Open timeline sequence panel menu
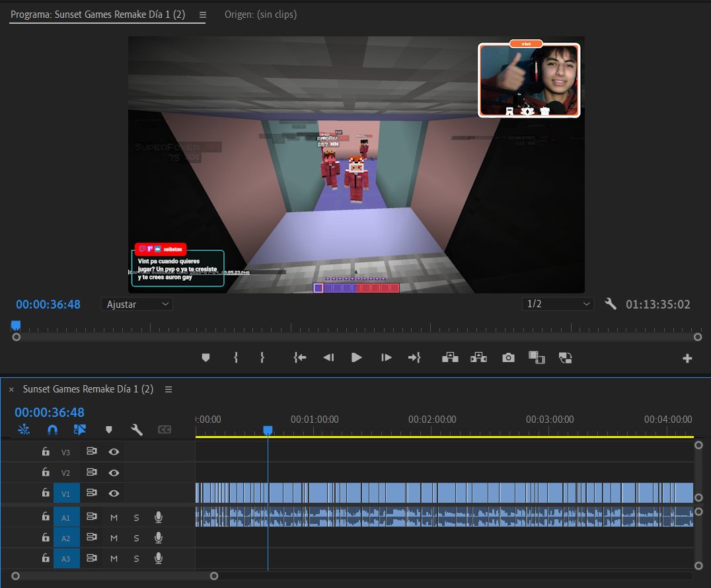The width and height of the screenshot is (711, 588). [168, 389]
